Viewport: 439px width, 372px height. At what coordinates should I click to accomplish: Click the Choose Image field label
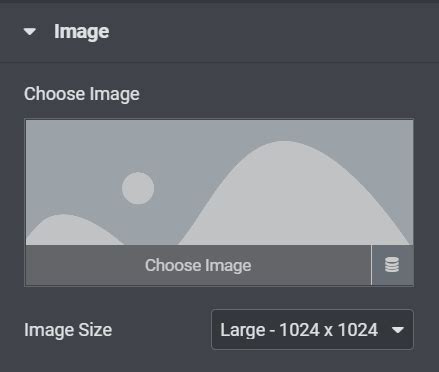82,94
